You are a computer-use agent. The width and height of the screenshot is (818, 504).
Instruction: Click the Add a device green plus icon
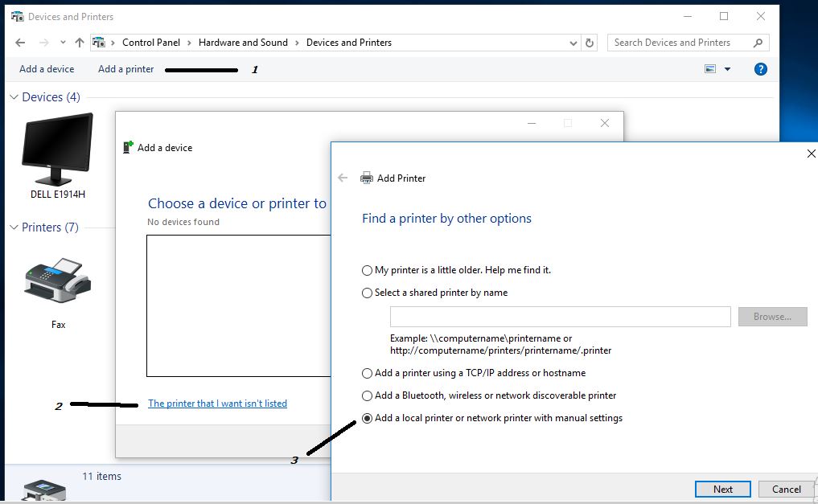tap(126, 146)
